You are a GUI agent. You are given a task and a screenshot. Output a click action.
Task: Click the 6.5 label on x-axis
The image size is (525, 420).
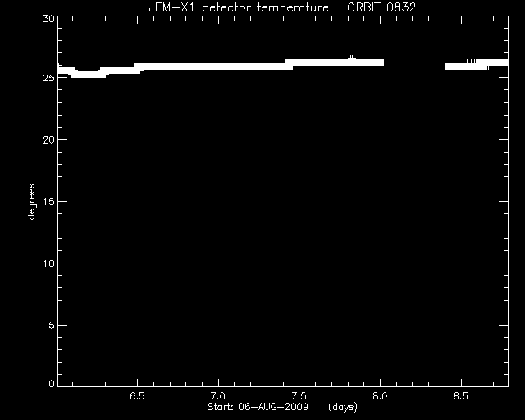137,396
